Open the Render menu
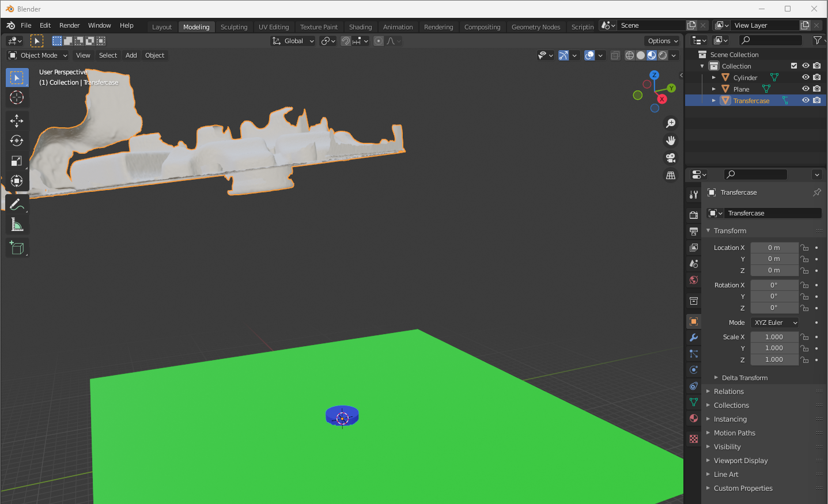The image size is (828, 504). point(69,25)
